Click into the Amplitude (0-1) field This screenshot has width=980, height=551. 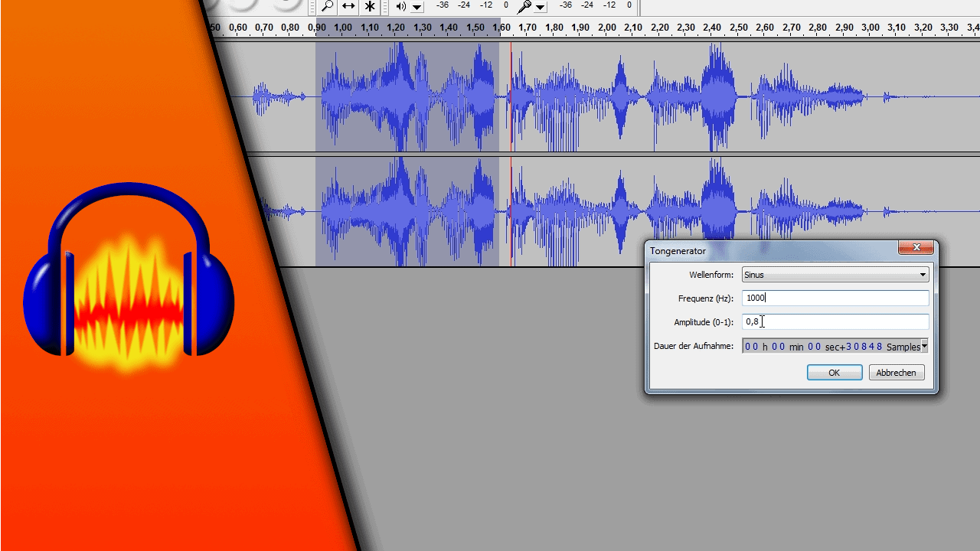pyautogui.click(x=835, y=322)
